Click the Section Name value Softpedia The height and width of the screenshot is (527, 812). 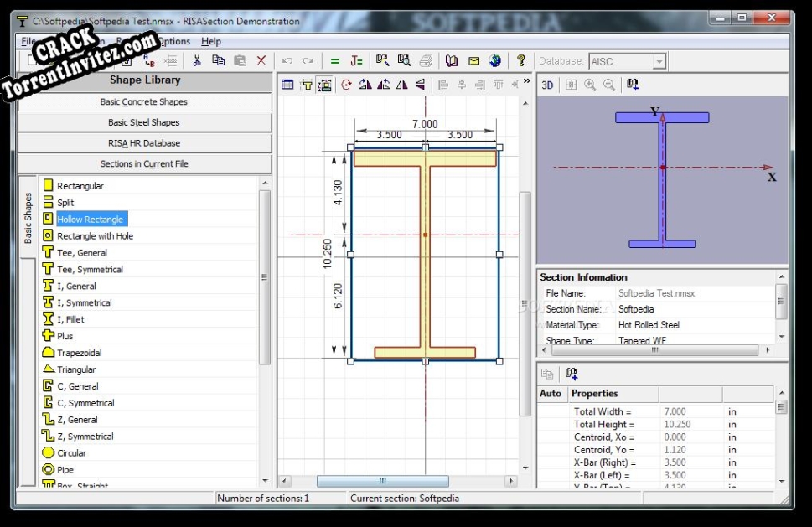[x=636, y=309]
